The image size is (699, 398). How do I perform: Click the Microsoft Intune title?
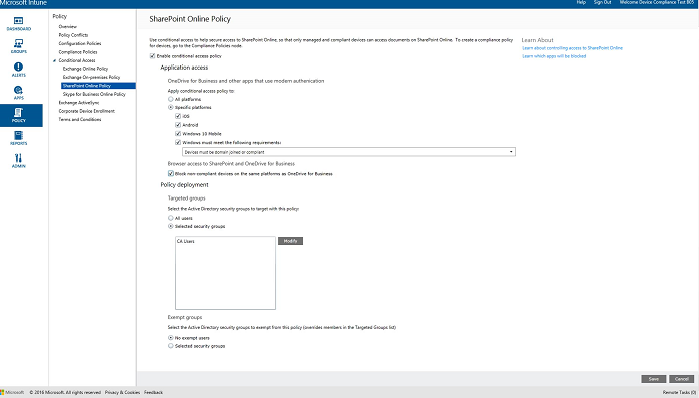click(x=23, y=3)
